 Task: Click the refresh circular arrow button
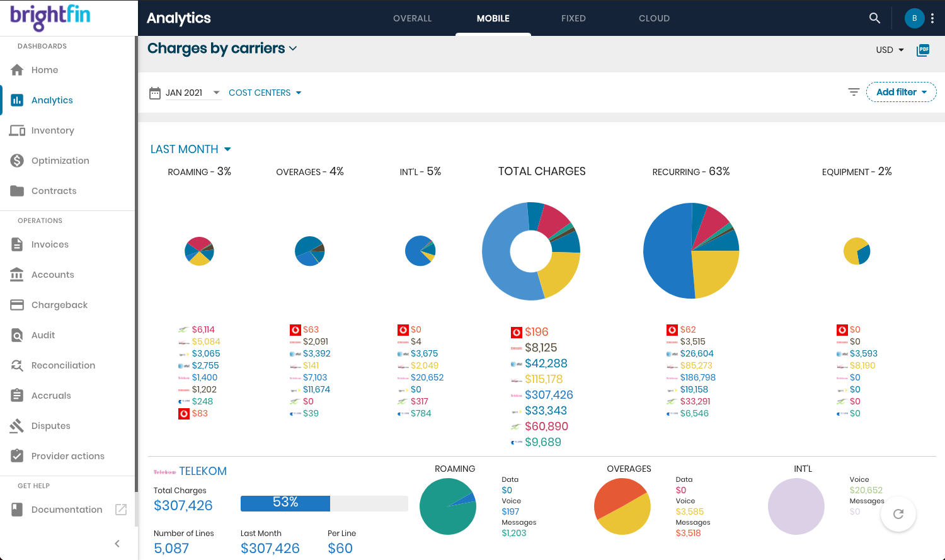click(898, 514)
